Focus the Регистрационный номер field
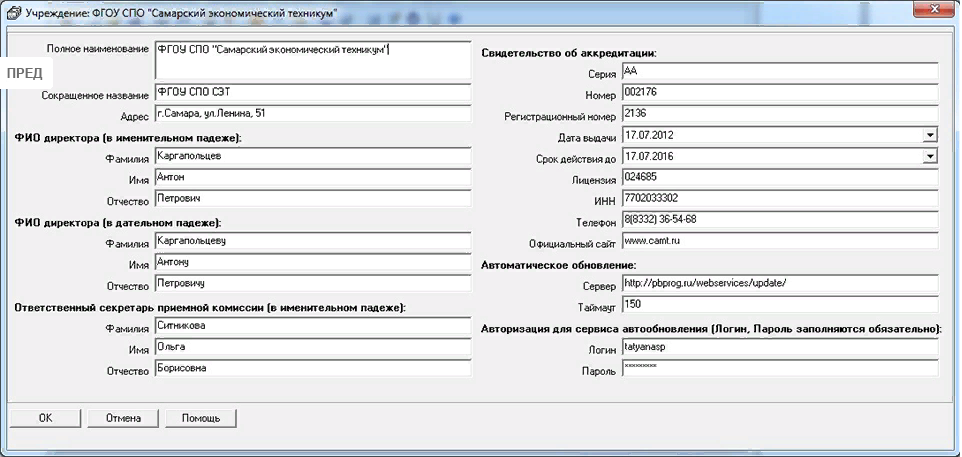The width and height of the screenshot is (962, 457). (x=779, y=115)
